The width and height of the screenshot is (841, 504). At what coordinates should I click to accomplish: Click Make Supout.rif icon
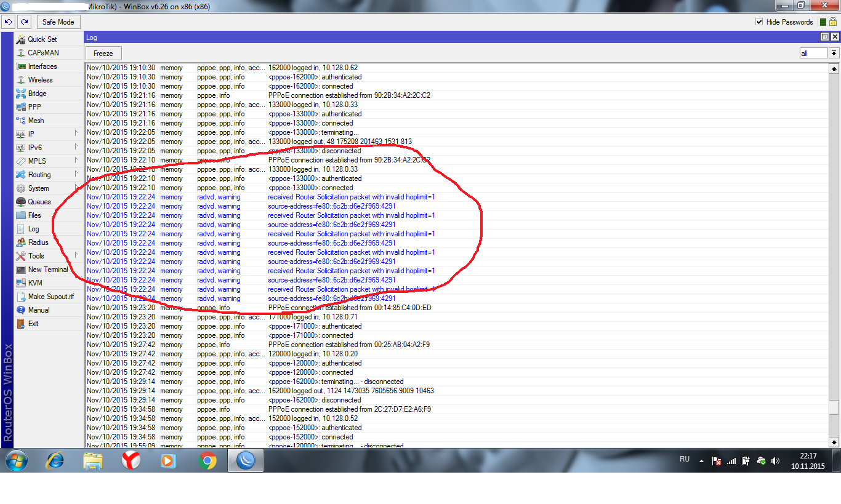pos(21,297)
